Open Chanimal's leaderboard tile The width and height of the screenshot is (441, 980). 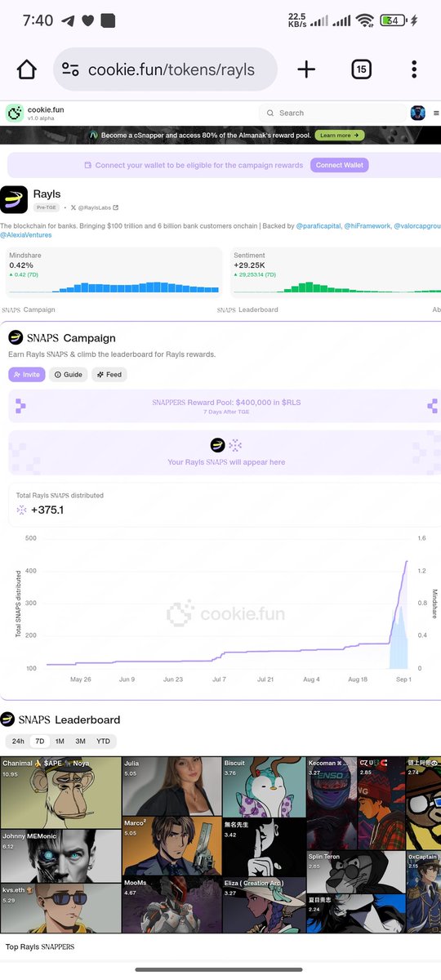click(x=60, y=792)
